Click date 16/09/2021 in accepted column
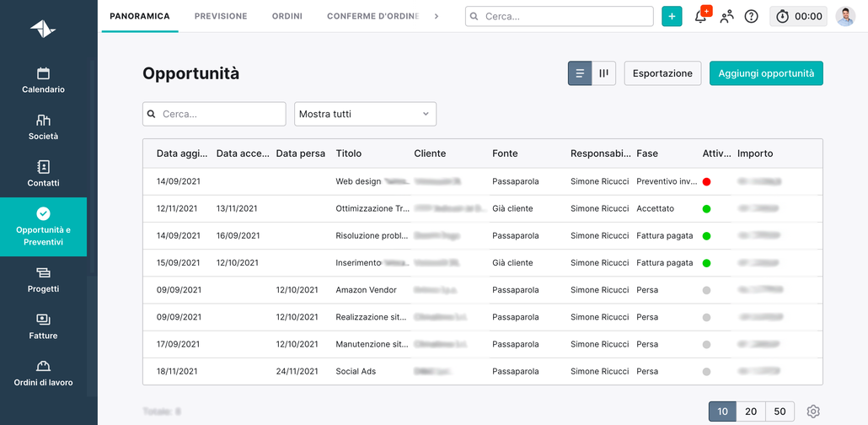This screenshot has width=868, height=425. click(238, 235)
